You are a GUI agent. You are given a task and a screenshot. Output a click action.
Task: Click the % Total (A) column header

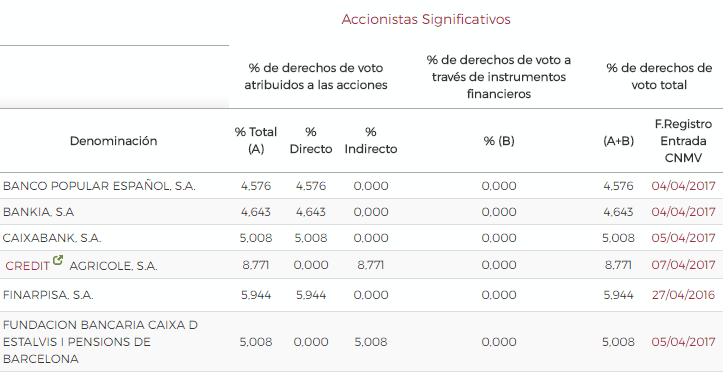click(256, 141)
